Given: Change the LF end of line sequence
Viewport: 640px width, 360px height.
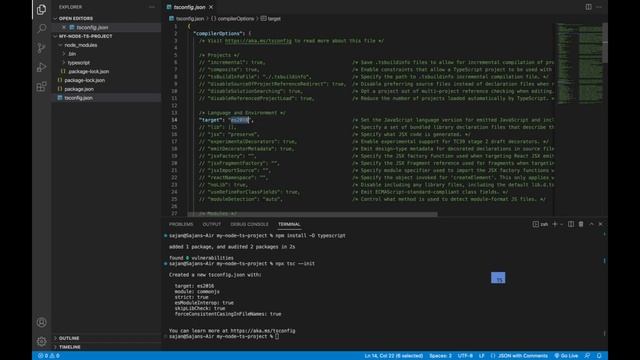Looking at the screenshot, I should [x=481, y=356].
